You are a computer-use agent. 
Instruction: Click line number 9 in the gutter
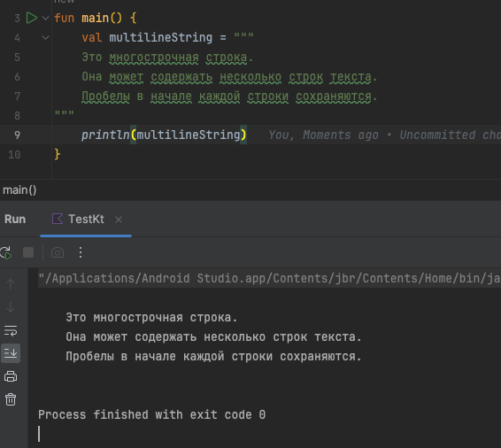click(x=17, y=135)
